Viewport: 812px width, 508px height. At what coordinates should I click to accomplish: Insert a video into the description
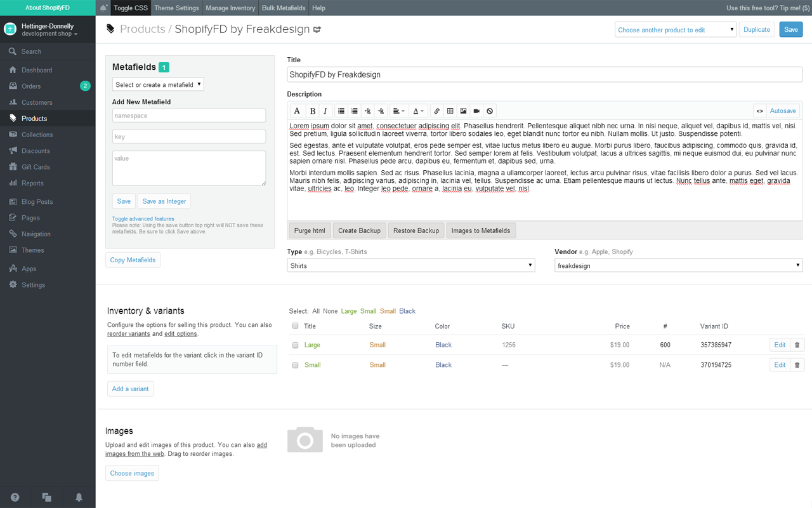click(476, 111)
